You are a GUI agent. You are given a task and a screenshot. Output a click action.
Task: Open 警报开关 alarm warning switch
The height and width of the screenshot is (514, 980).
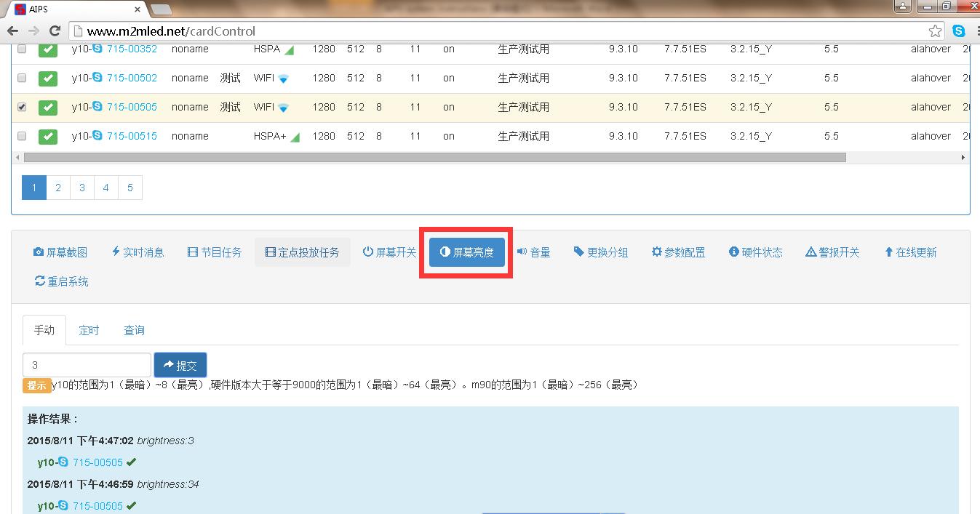pyautogui.click(x=832, y=252)
